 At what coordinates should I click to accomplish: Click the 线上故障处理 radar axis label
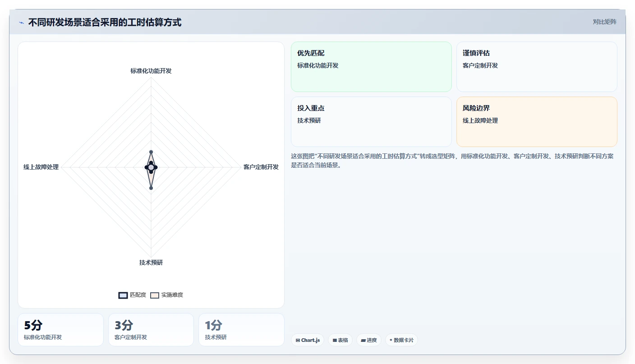41,167
